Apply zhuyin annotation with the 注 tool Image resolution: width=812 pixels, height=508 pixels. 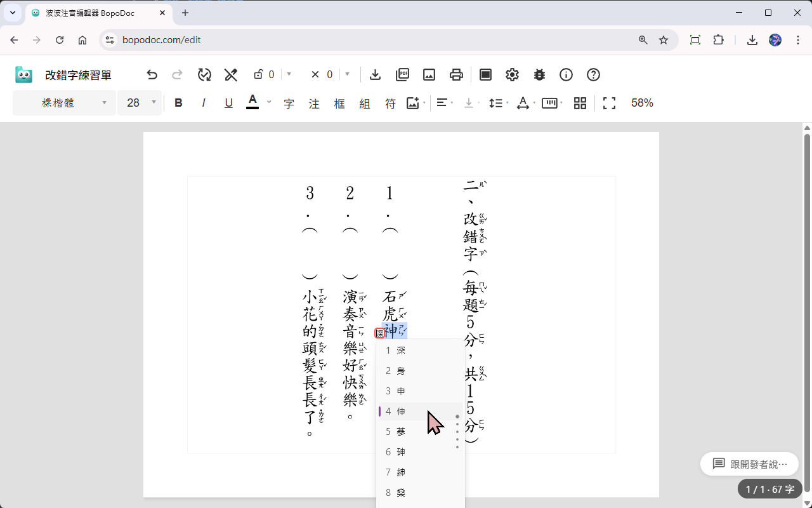click(x=314, y=103)
